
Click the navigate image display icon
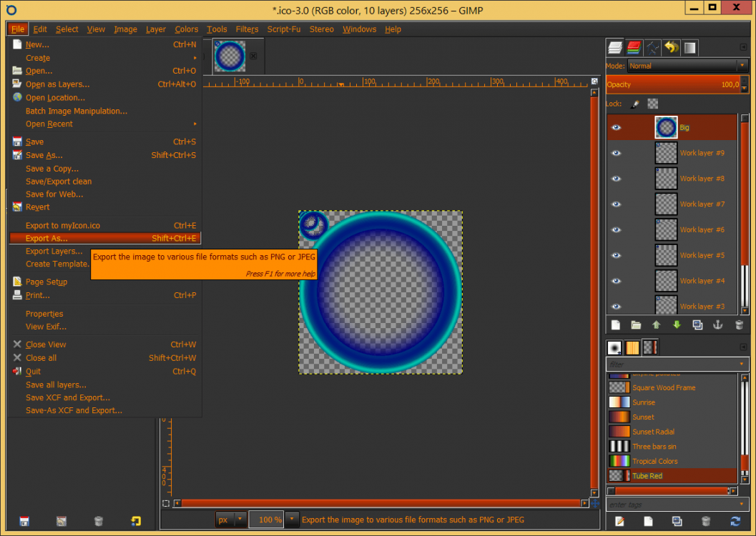(x=595, y=503)
